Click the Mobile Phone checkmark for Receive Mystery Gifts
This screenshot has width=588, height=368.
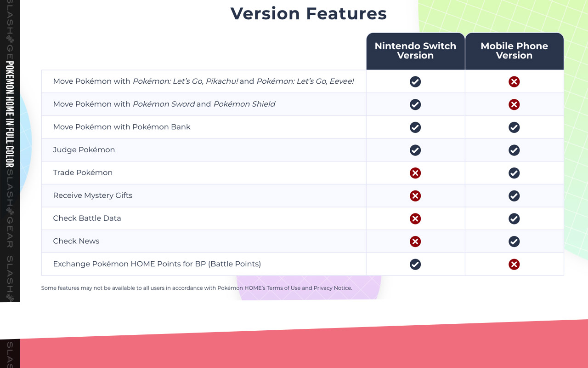tap(514, 196)
